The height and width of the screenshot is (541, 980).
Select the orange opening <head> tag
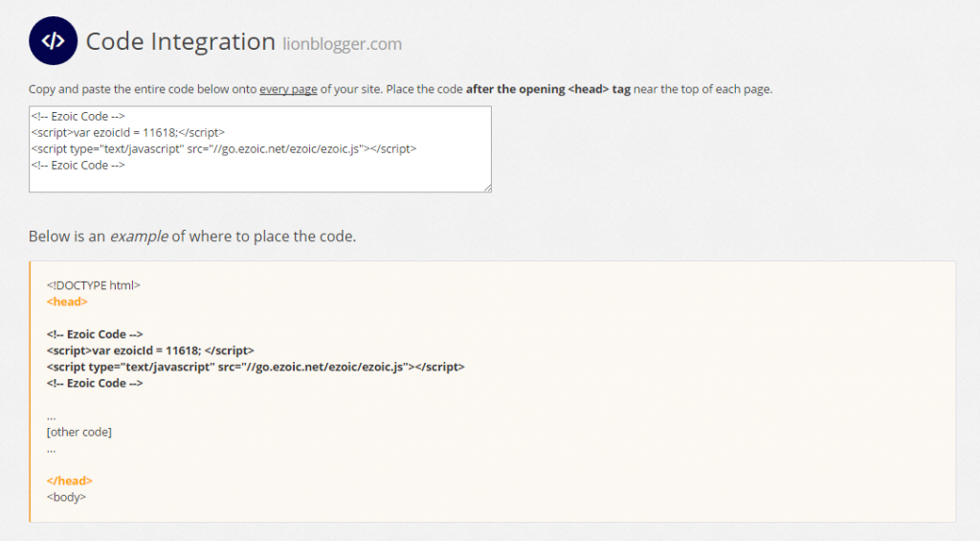point(67,302)
